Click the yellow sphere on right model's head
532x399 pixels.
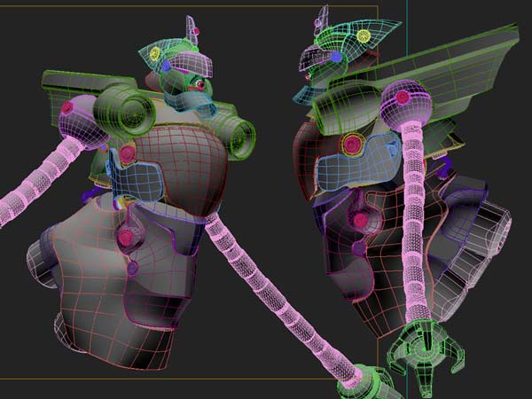363,36
